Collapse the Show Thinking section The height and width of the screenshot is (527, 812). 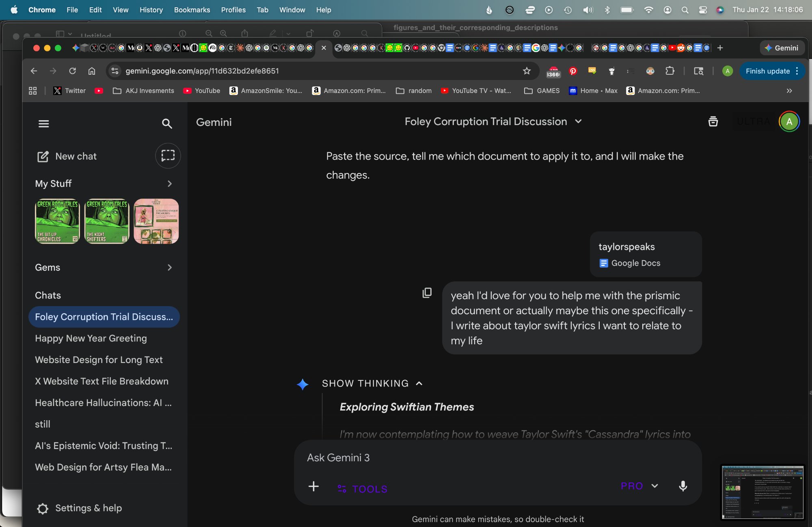tap(419, 383)
